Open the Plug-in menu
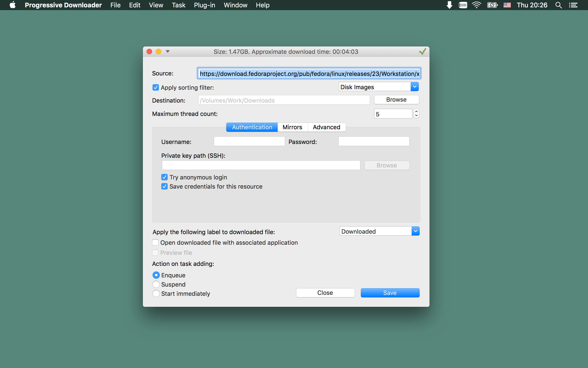588x368 pixels. (205, 5)
